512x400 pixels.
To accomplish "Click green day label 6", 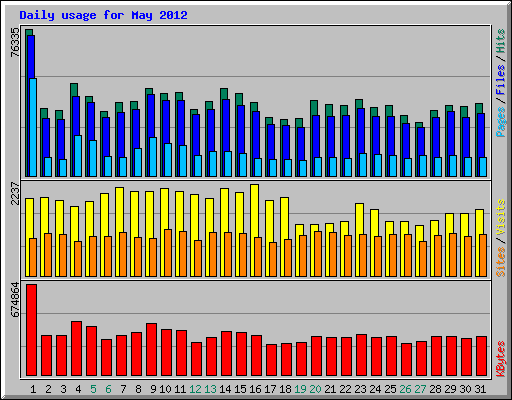I will (108, 389).
